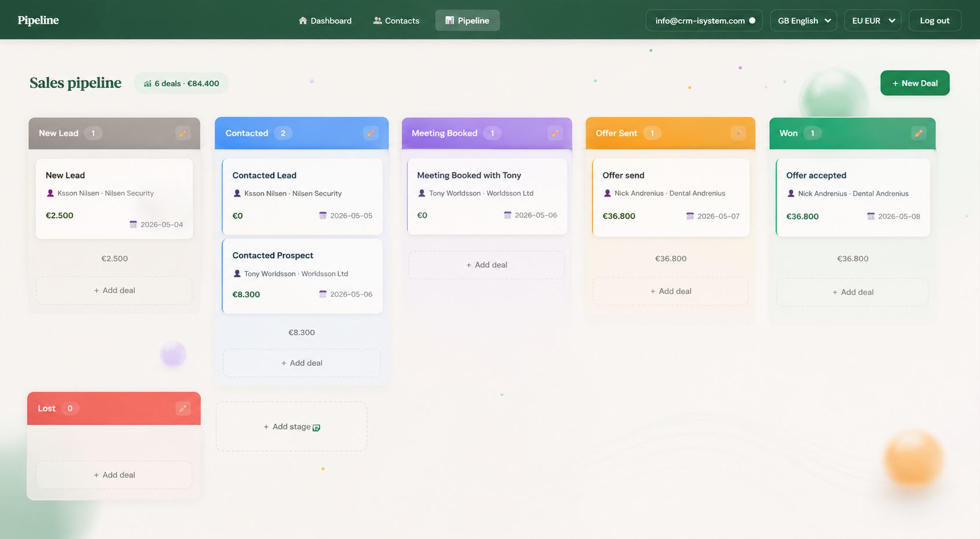Open the New Lead deal card
This screenshot has width=980, height=539.
(114, 199)
